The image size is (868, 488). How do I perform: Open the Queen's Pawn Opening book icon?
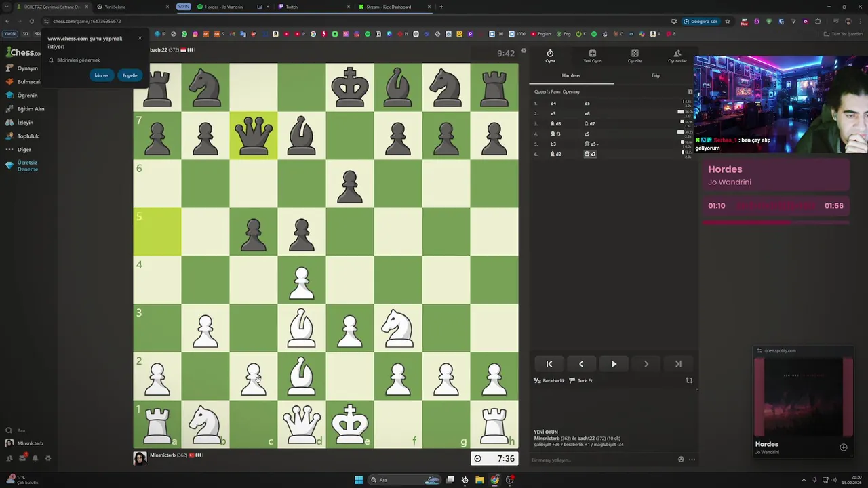click(x=690, y=91)
